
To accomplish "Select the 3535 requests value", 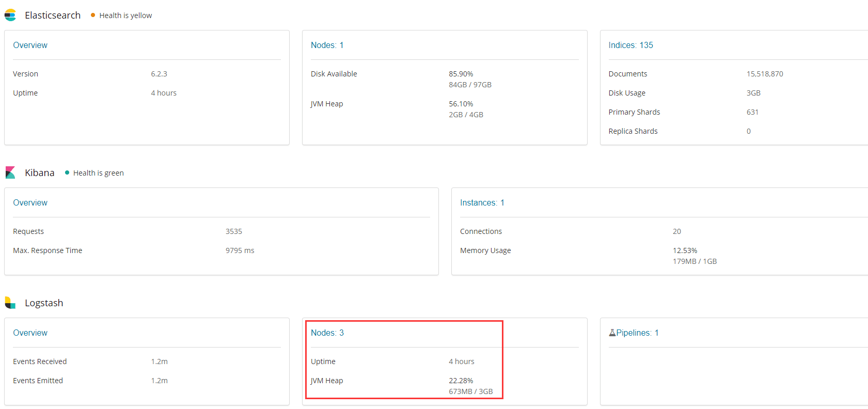I will (234, 231).
